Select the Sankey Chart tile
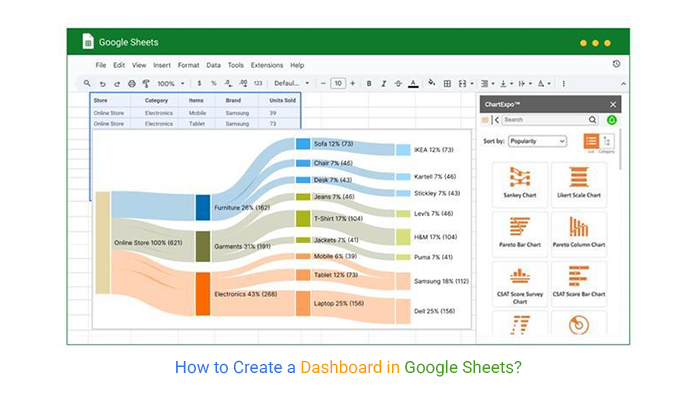This screenshot has width=698, height=400. (519, 184)
